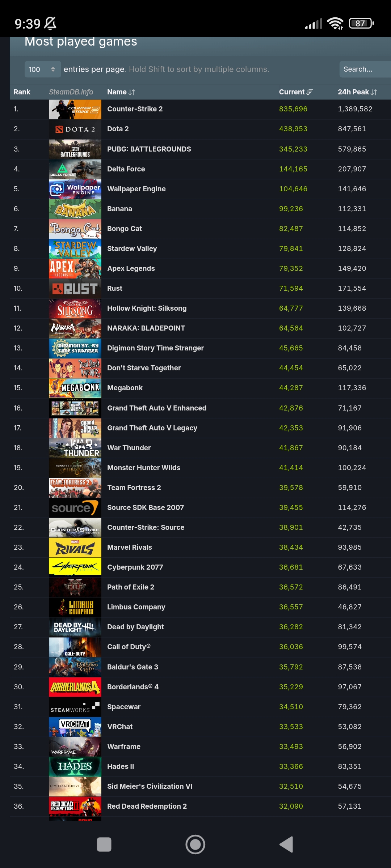391x868 pixels.
Task: Open the Hollow Knight: Silksong link
Action: tap(147, 308)
